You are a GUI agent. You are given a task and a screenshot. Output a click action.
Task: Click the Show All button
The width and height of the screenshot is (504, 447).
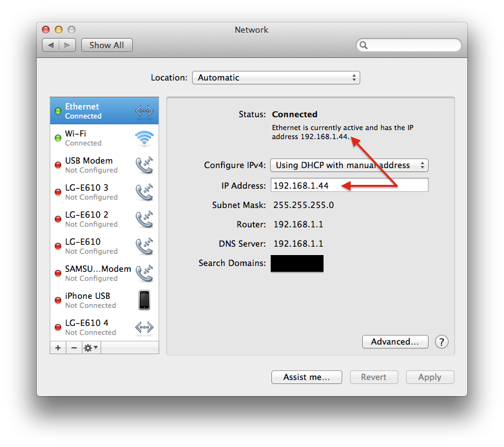106,45
